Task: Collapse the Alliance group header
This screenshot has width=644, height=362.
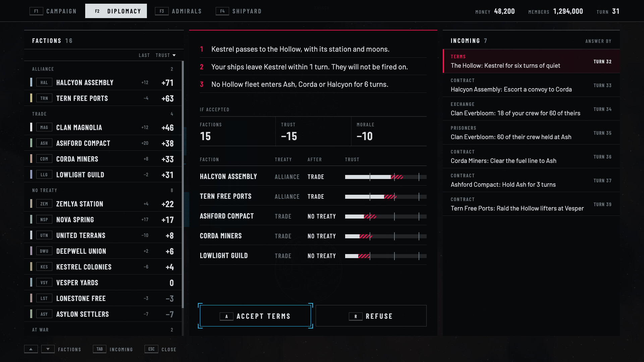Action: [x=103, y=69]
